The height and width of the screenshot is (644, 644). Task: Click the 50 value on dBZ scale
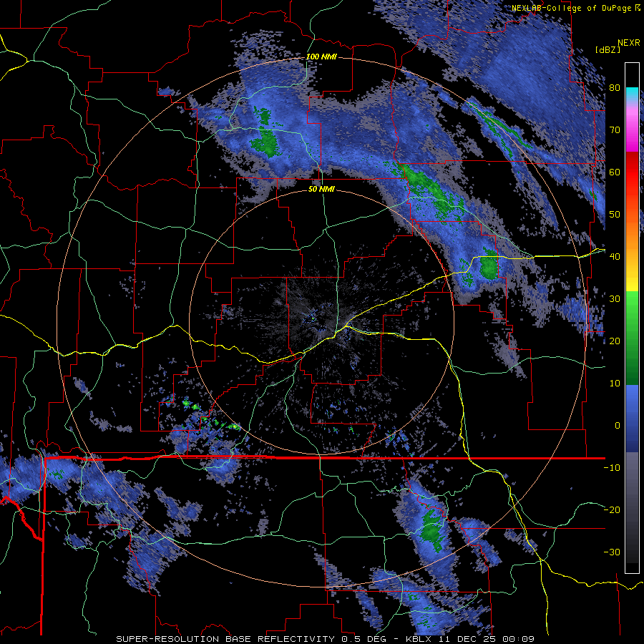pos(615,215)
